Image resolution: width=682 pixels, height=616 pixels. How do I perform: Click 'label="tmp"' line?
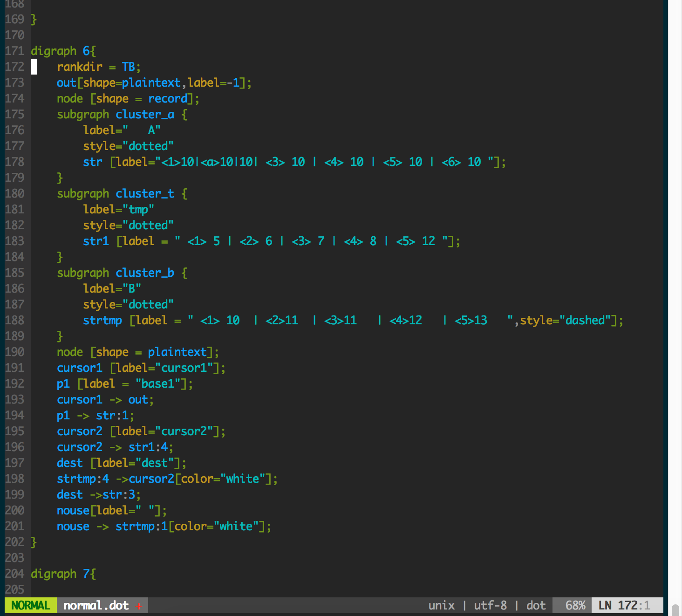coord(119,209)
